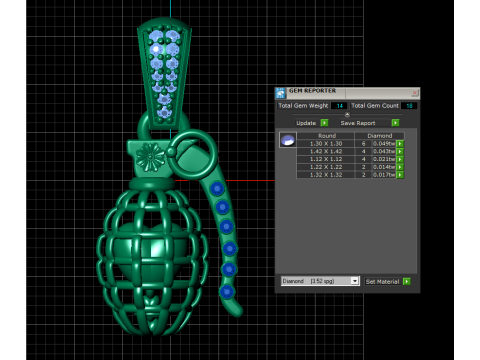Click the '0.021tw' weight cell

(384, 159)
